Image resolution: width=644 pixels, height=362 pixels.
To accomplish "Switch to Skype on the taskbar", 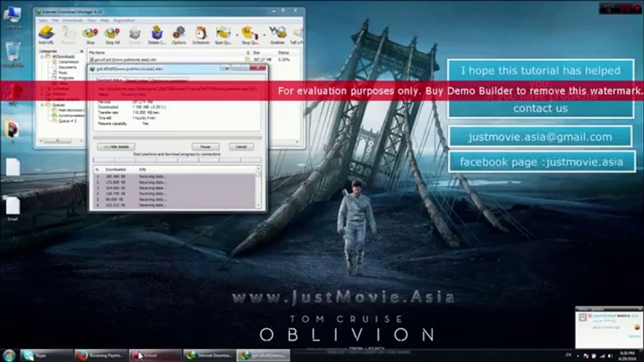I will (x=47, y=355).
